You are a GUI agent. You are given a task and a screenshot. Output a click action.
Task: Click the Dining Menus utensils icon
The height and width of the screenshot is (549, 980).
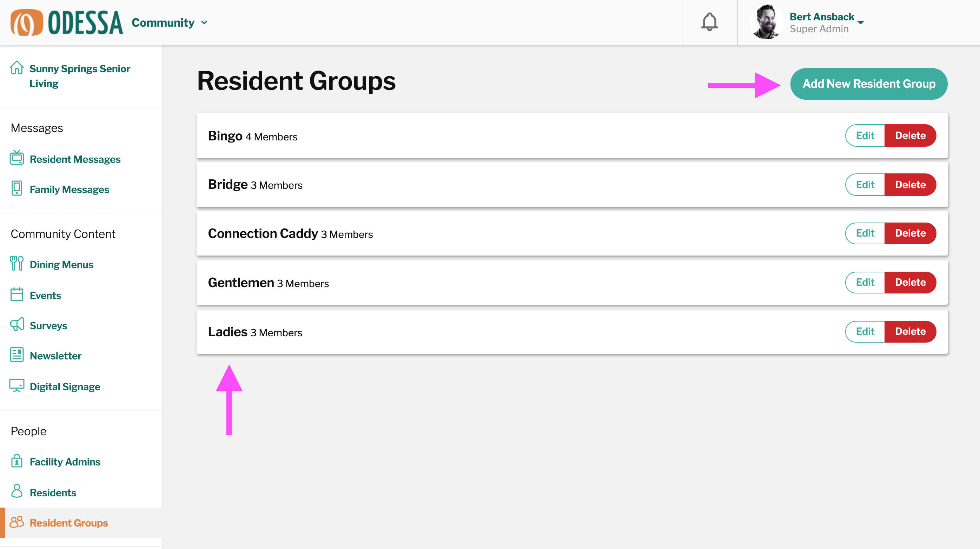click(x=17, y=263)
